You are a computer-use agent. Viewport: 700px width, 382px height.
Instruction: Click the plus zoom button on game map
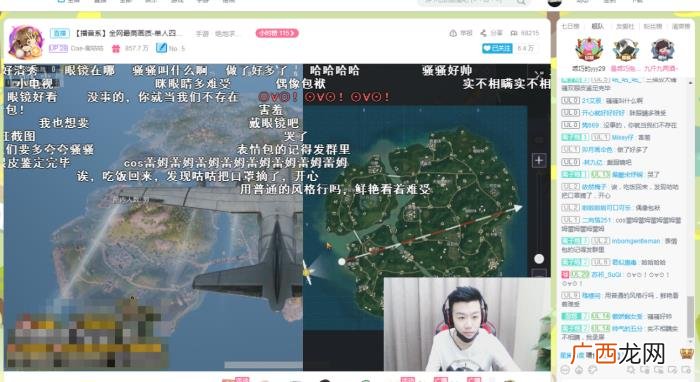538,160
